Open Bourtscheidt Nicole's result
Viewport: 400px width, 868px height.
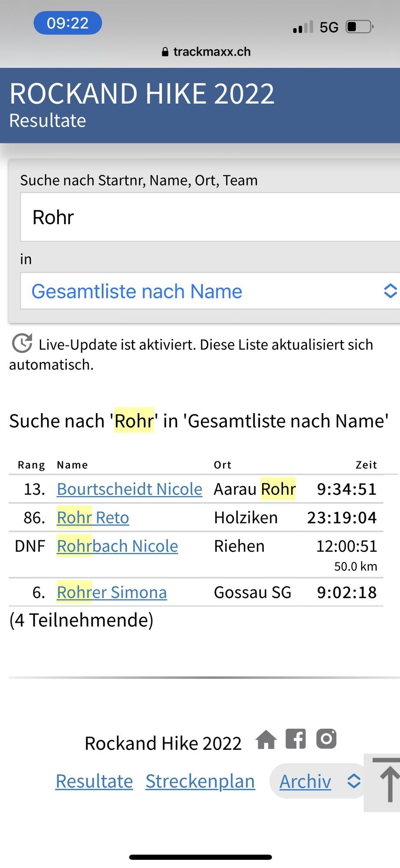coord(129,489)
